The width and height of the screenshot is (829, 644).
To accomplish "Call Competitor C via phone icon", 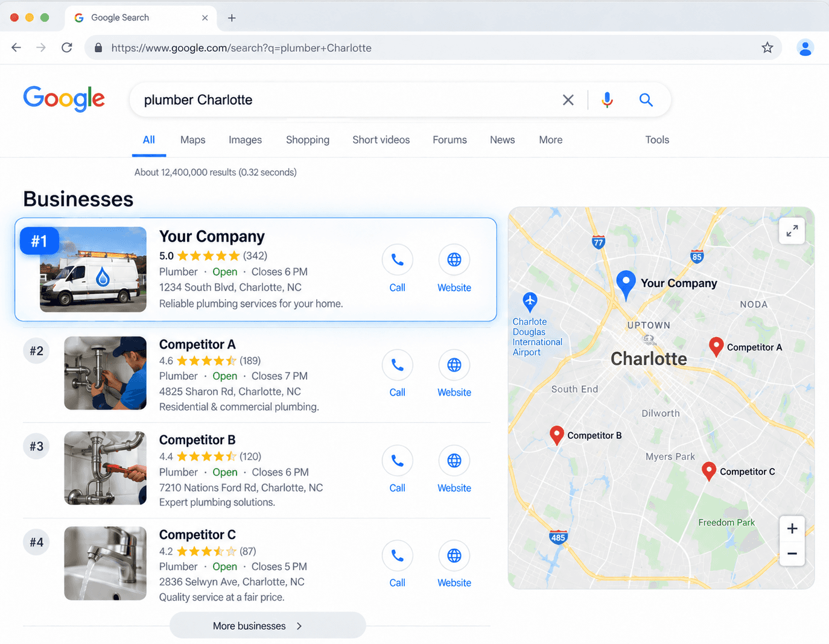I will (397, 555).
